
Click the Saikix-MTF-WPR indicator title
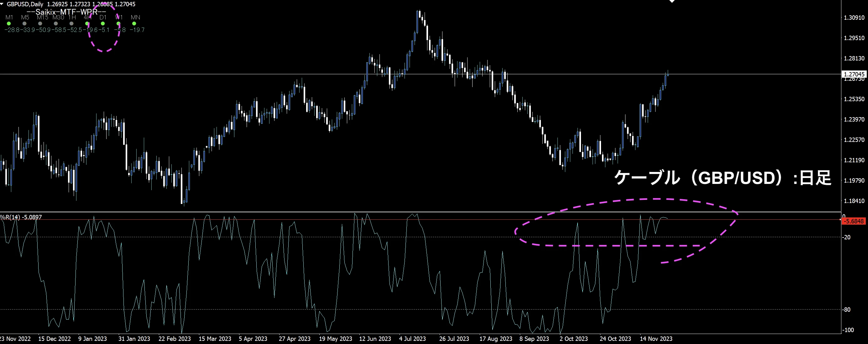[66, 12]
